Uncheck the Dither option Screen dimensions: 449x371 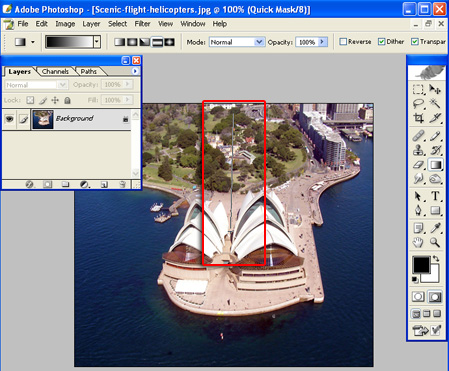pos(382,42)
